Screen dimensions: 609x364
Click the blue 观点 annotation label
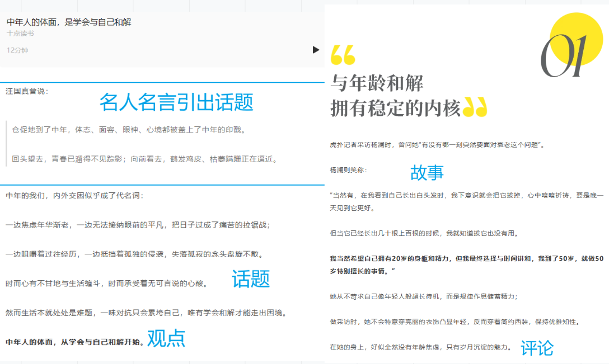[166, 338]
